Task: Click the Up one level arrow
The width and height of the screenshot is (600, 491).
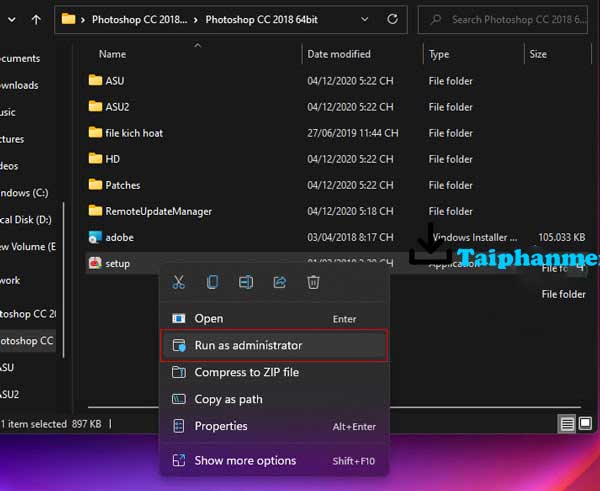Action: (x=36, y=20)
